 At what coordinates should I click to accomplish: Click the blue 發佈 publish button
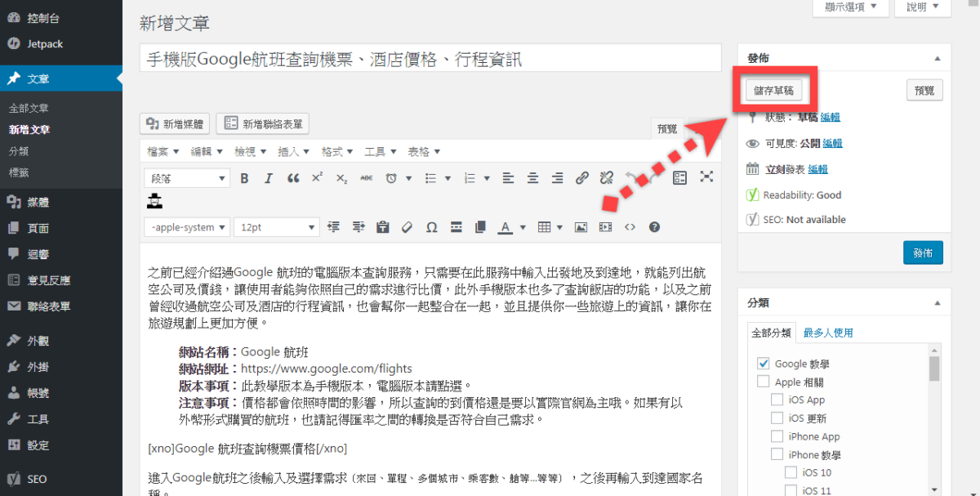923,252
